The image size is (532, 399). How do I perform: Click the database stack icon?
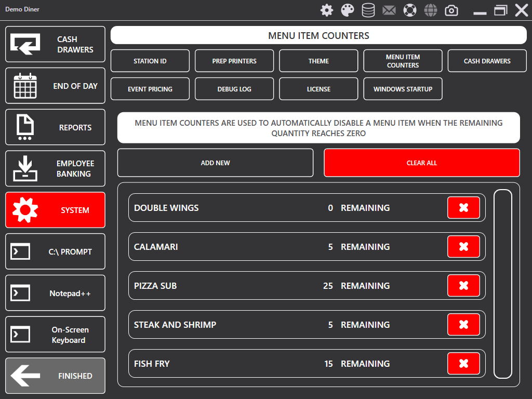(368, 10)
